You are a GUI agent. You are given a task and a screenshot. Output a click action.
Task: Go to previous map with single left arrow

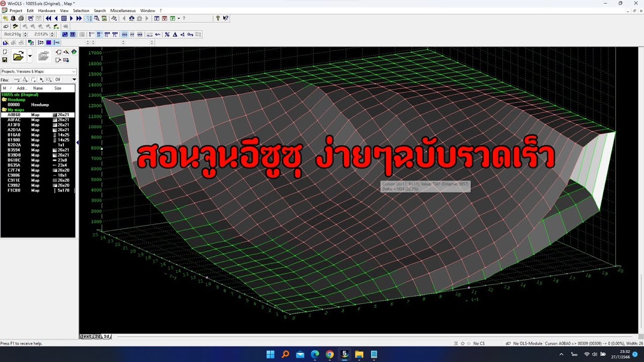(x=56, y=18)
